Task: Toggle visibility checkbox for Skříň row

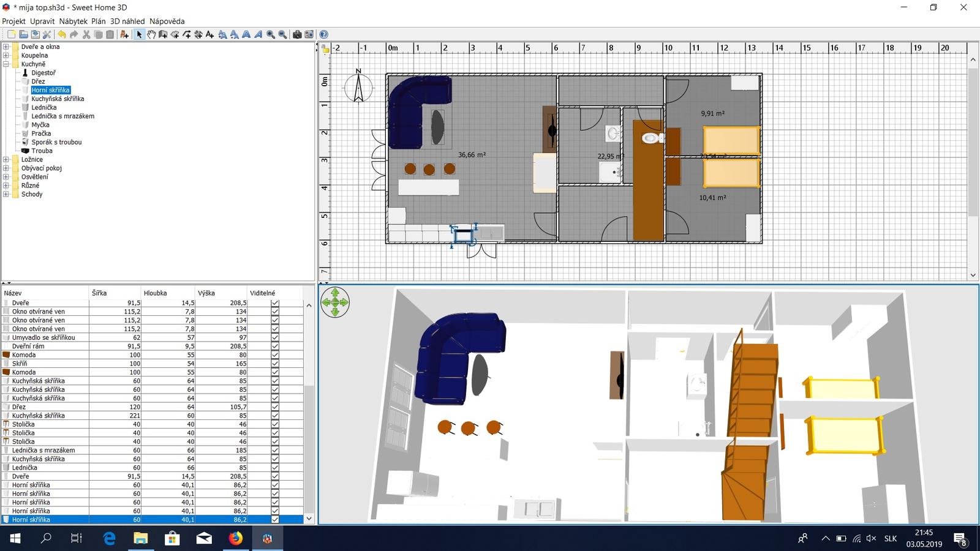Action: 275,364
